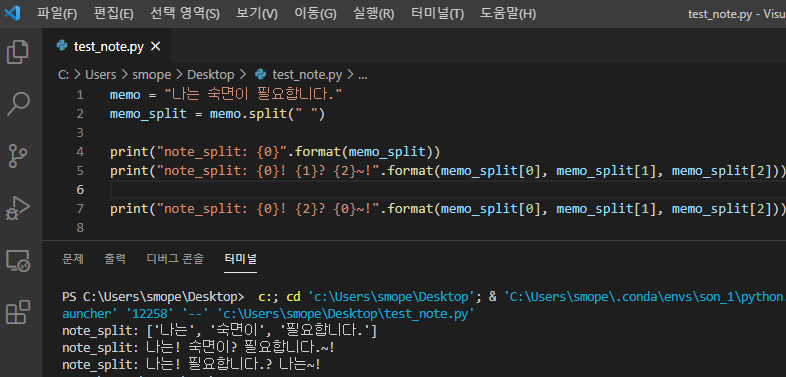Screen dimensions: 786x377
Task: Click the test_note.py breadcrumb segment
Action: click(307, 75)
